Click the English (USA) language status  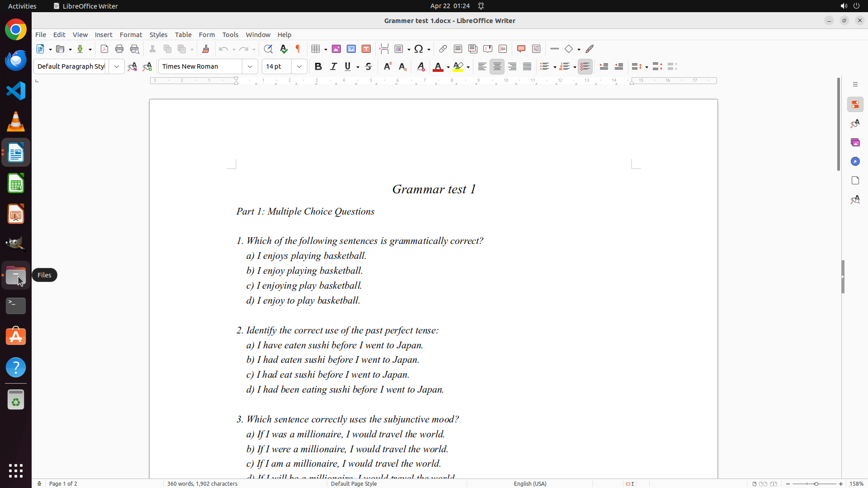530,483
